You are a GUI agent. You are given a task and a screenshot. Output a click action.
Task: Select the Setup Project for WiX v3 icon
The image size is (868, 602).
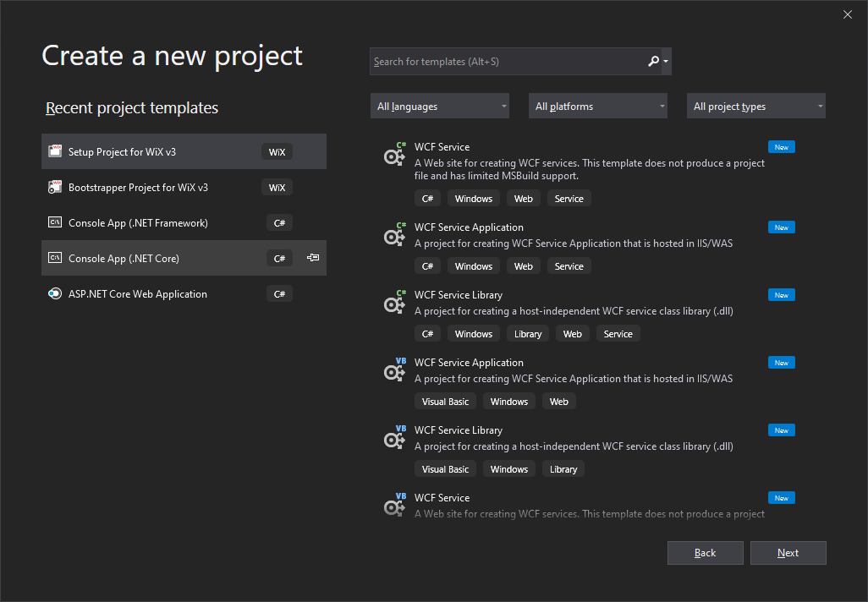point(55,151)
